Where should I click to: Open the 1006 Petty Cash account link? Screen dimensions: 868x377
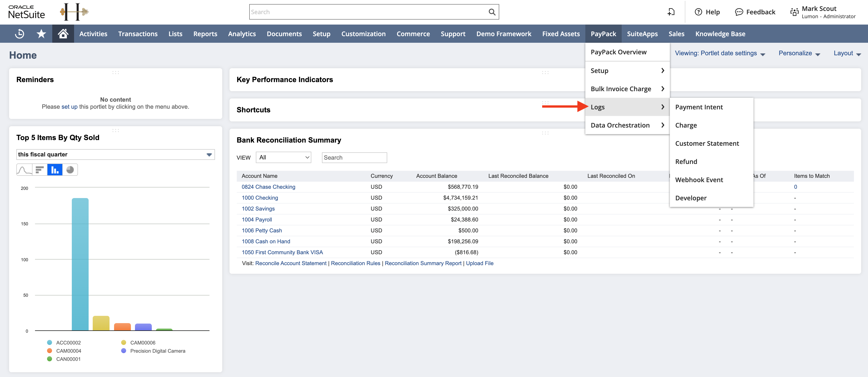[x=262, y=230]
